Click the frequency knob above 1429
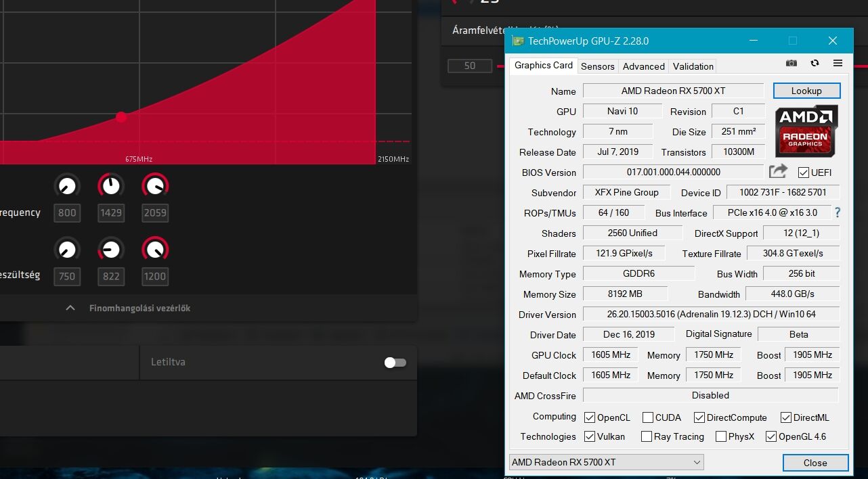Screen dimensions: 868x479 pyautogui.click(x=111, y=185)
